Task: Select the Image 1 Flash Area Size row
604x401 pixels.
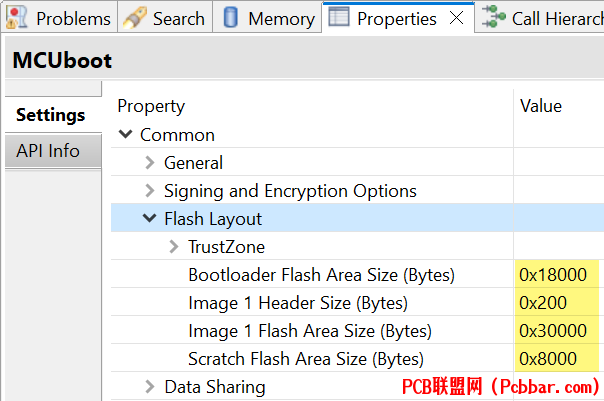Action: pos(357,331)
